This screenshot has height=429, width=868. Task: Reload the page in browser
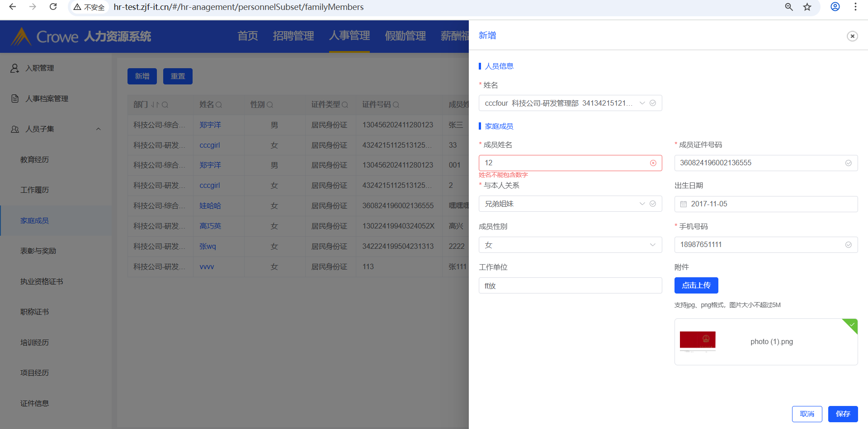[x=53, y=7]
